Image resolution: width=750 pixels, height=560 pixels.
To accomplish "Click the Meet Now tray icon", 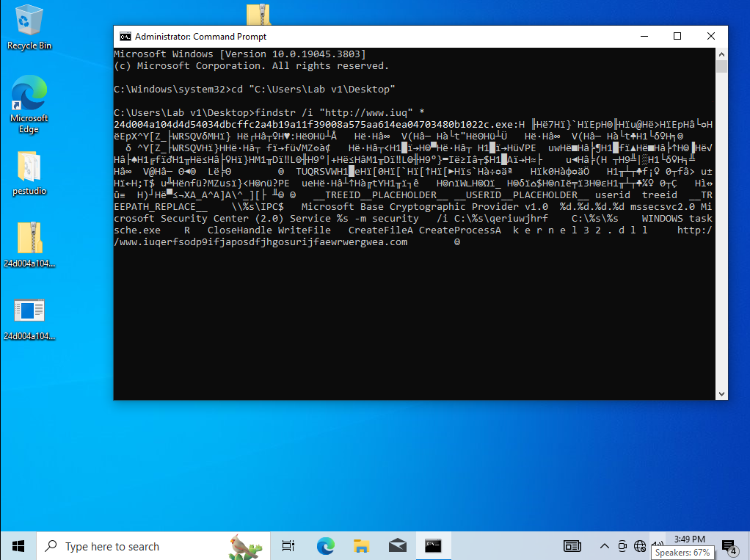I will pos(622,545).
